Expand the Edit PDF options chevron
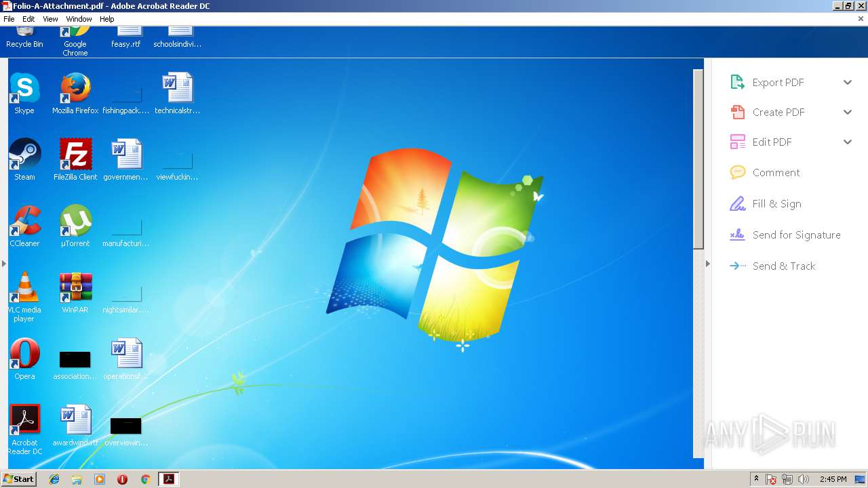Image resolution: width=868 pixels, height=488 pixels. click(x=848, y=142)
